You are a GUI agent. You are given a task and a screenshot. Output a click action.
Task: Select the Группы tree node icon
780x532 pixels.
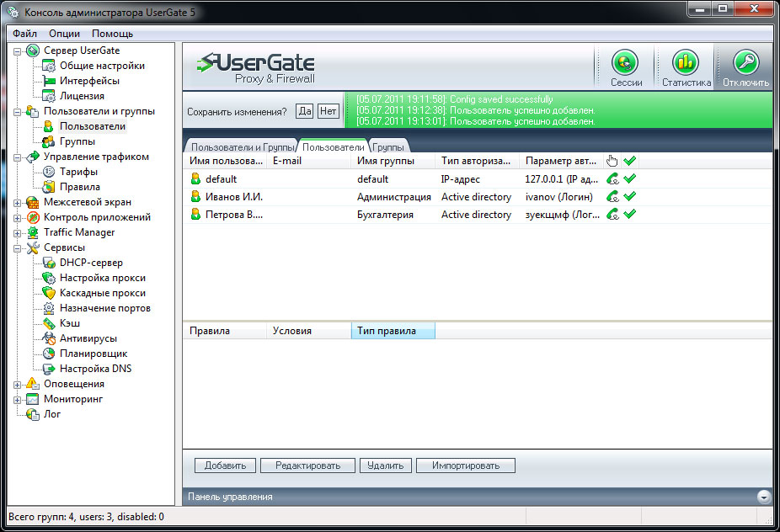[x=49, y=141]
